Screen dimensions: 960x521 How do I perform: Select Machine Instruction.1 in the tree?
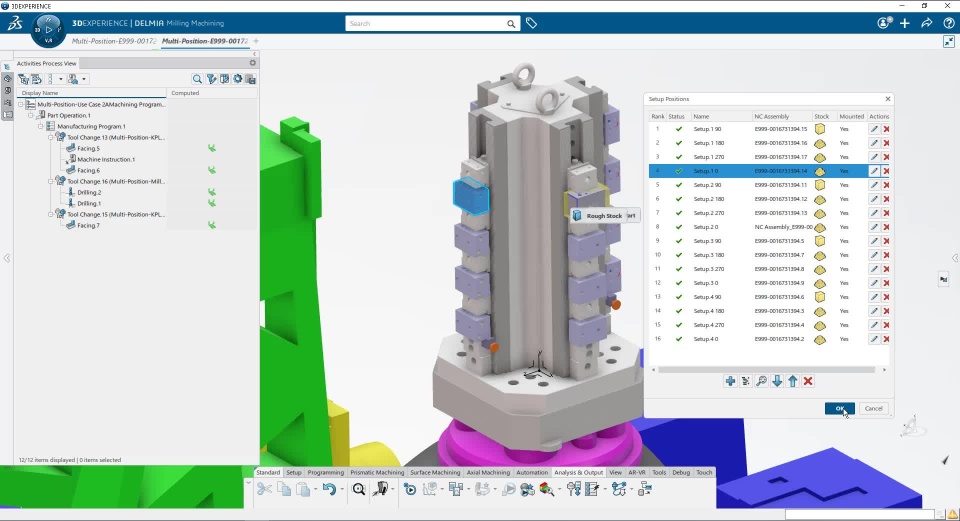[x=106, y=159]
